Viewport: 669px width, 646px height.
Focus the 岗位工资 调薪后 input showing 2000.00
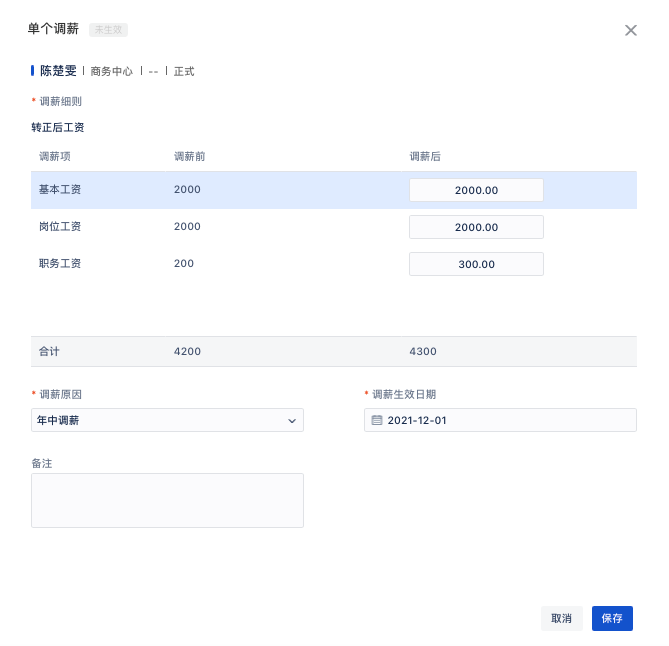[x=476, y=227]
